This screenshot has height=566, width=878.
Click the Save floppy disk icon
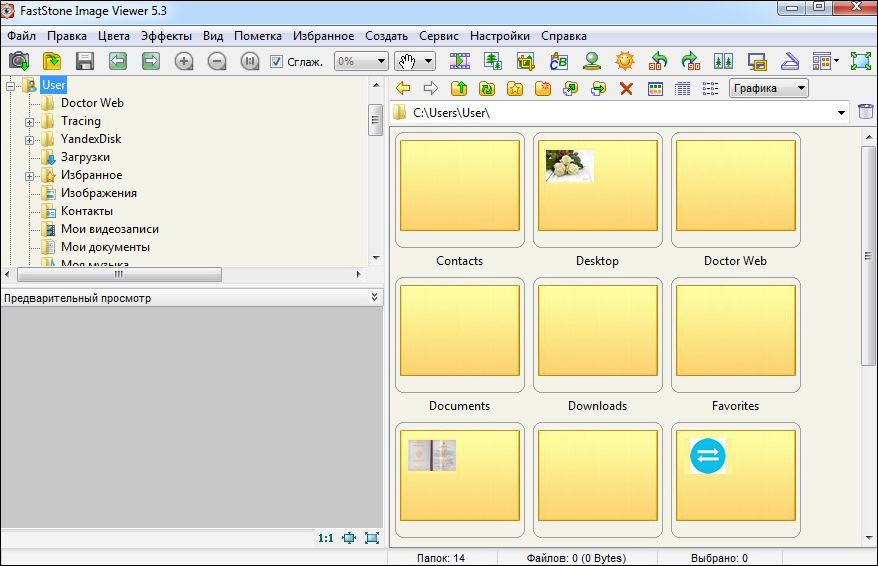coord(84,61)
